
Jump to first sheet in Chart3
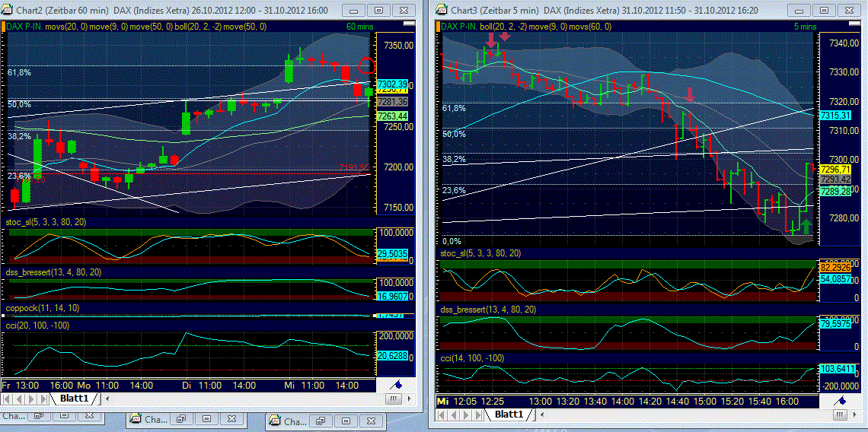coord(442,414)
